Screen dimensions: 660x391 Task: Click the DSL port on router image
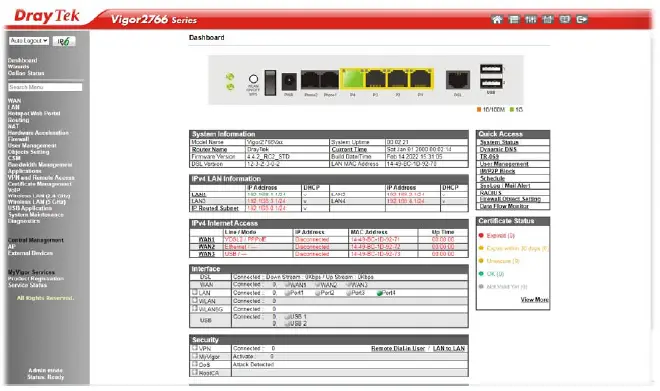click(458, 80)
